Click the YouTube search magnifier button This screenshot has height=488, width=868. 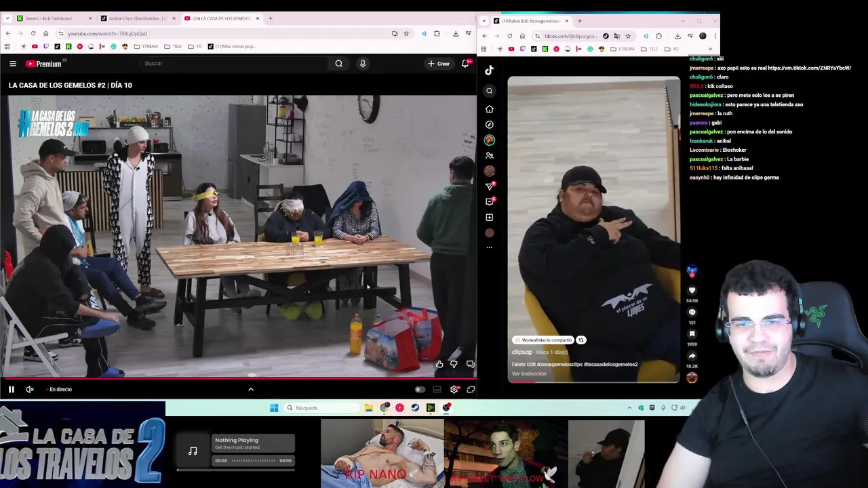click(338, 64)
